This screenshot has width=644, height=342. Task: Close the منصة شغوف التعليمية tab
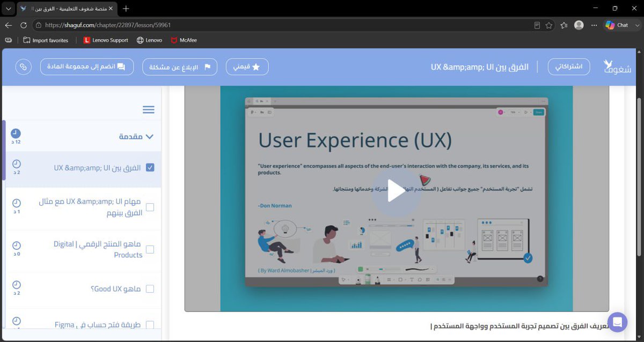pos(110,9)
